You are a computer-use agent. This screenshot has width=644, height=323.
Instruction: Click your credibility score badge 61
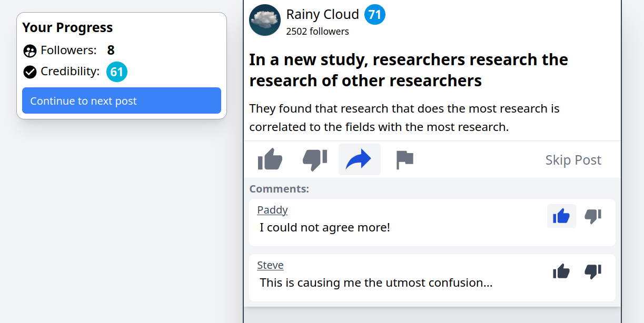117,72
